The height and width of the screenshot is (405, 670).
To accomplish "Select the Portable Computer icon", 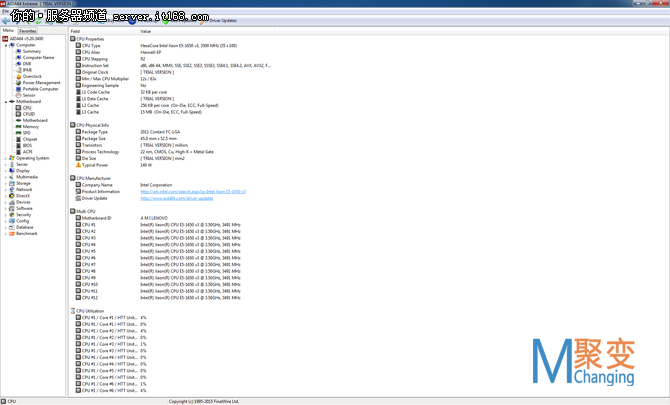I will (x=18, y=89).
